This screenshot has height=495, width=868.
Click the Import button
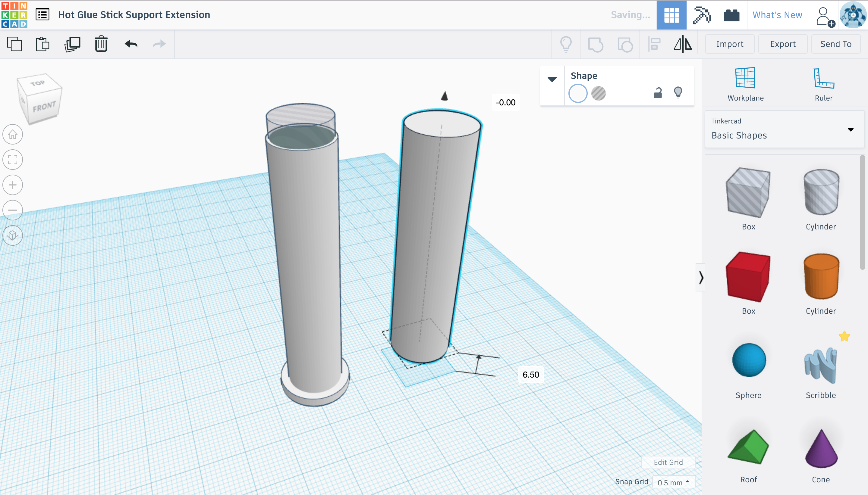coord(730,44)
